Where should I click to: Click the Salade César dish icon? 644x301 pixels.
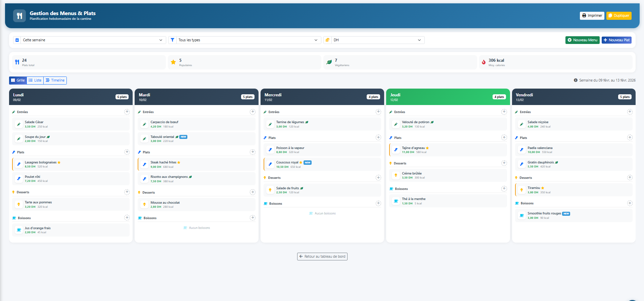point(19,124)
